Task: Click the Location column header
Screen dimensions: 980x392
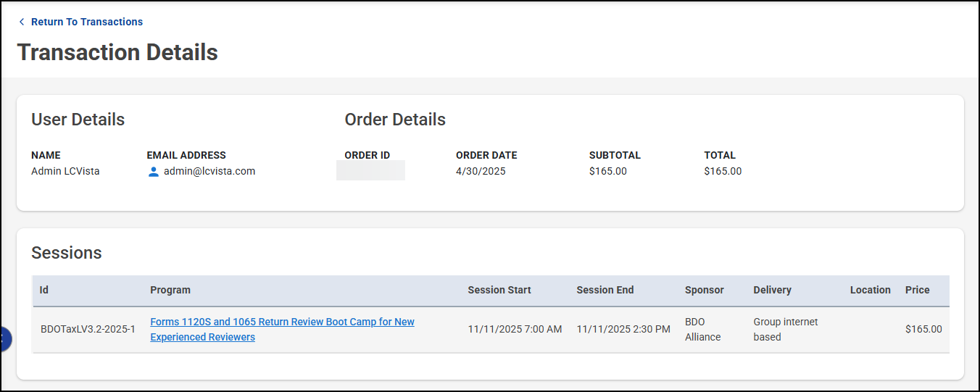Action: point(870,290)
